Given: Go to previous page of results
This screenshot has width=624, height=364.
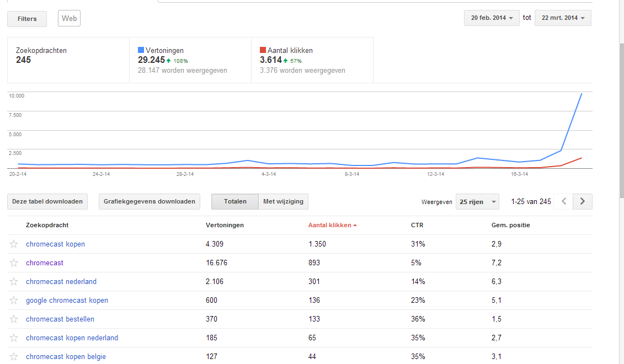Looking at the screenshot, I should point(563,201).
